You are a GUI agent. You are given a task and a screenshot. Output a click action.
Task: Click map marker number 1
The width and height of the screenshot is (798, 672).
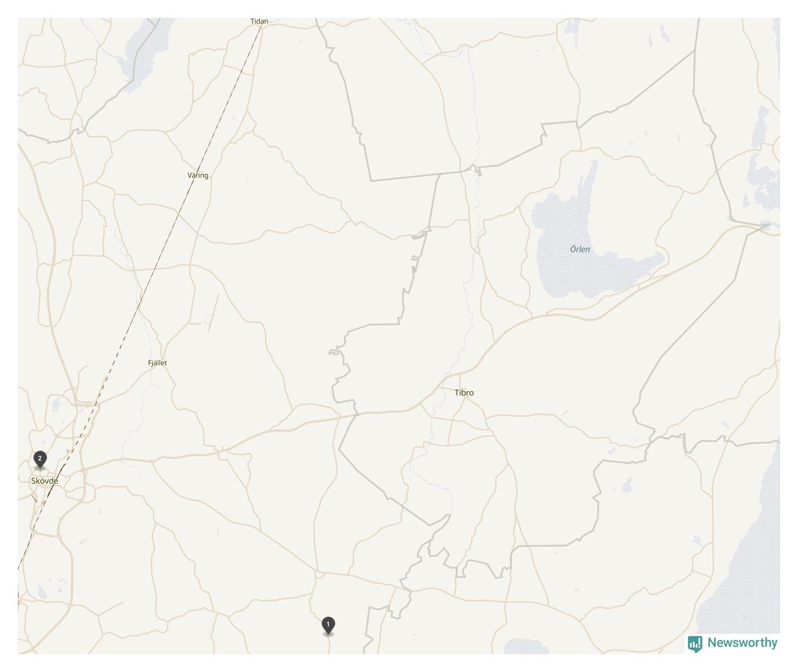coord(328,626)
